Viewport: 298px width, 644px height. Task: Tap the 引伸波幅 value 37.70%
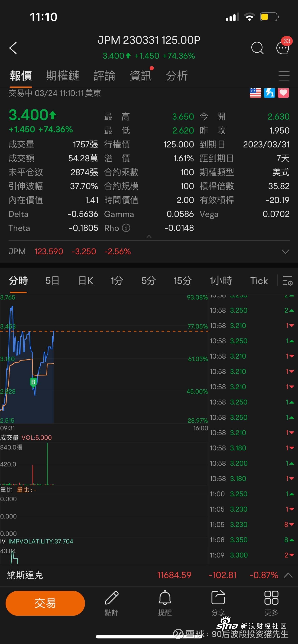coord(84,186)
